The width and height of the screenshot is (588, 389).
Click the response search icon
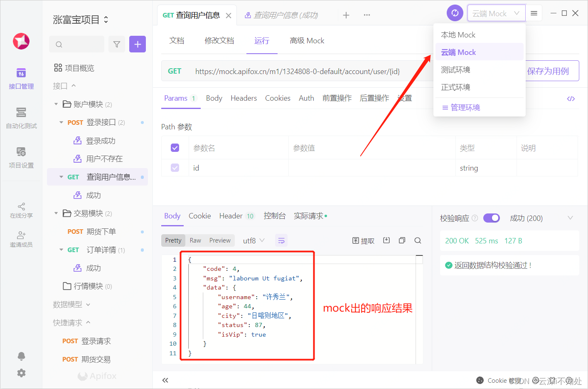pyautogui.click(x=418, y=240)
